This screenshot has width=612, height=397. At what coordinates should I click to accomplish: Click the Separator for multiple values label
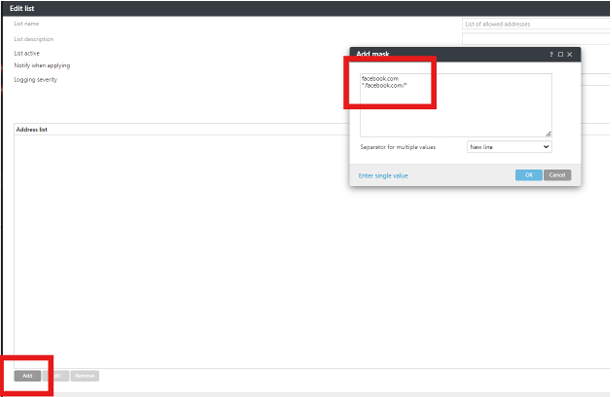pyautogui.click(x=398, y=147)
